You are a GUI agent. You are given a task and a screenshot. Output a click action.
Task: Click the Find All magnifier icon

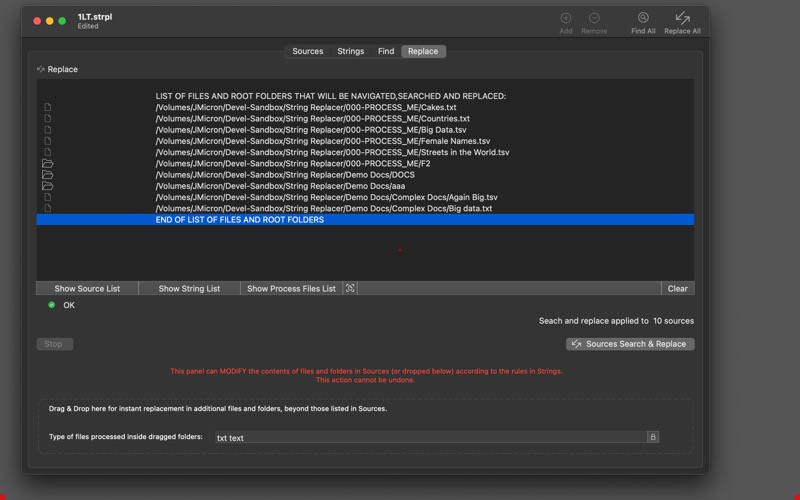click(x=643, y=18)
